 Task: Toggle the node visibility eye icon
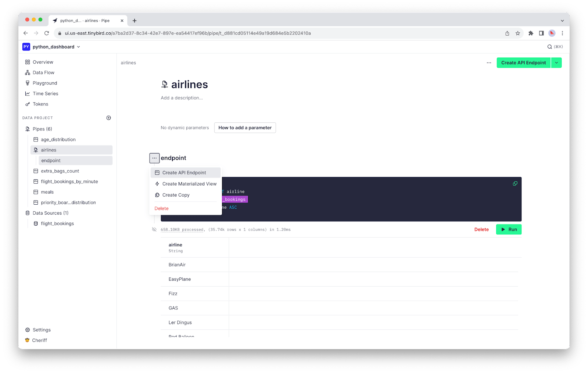click(x=154, y=230)
